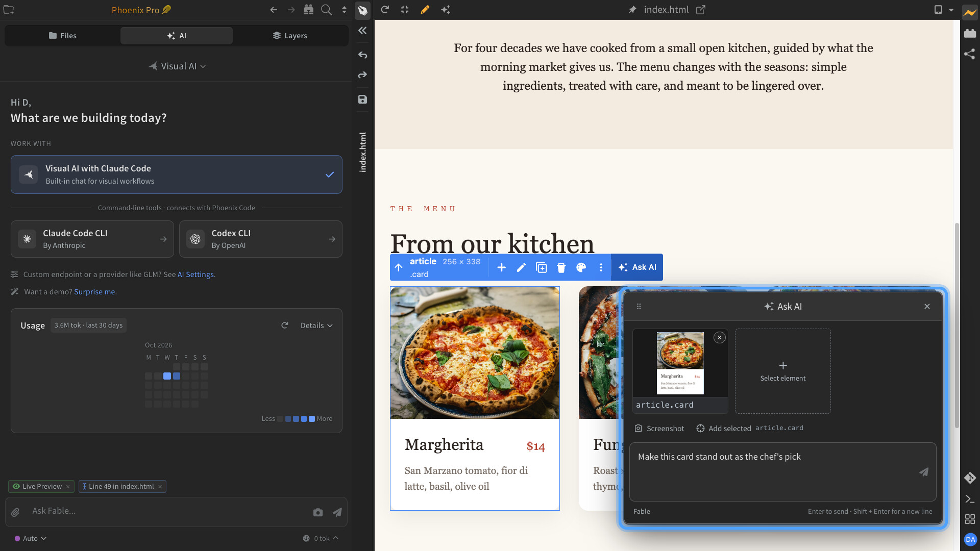
Task: Open the binoculars find-in-files icon
Action: tap(308, 10)
